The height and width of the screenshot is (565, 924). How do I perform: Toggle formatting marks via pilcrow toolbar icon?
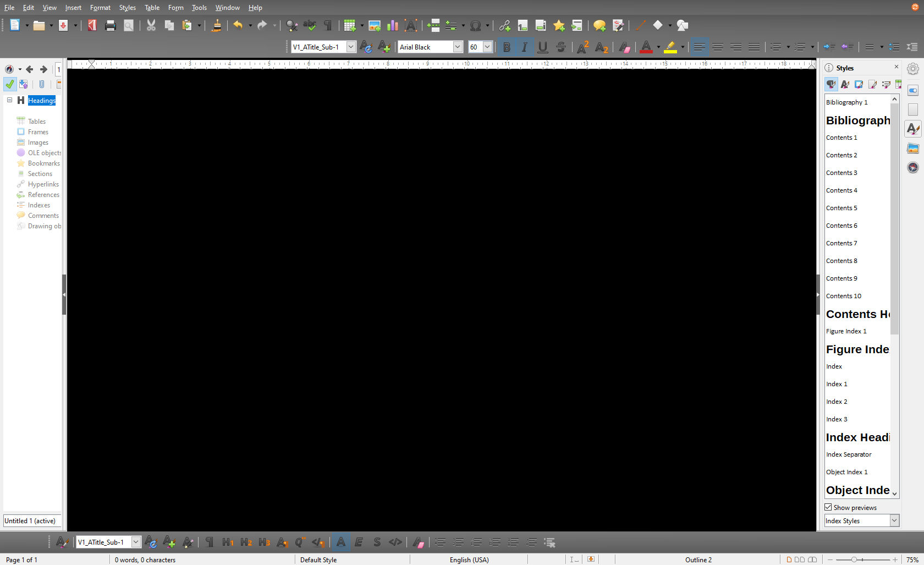[x=327, y=25]
